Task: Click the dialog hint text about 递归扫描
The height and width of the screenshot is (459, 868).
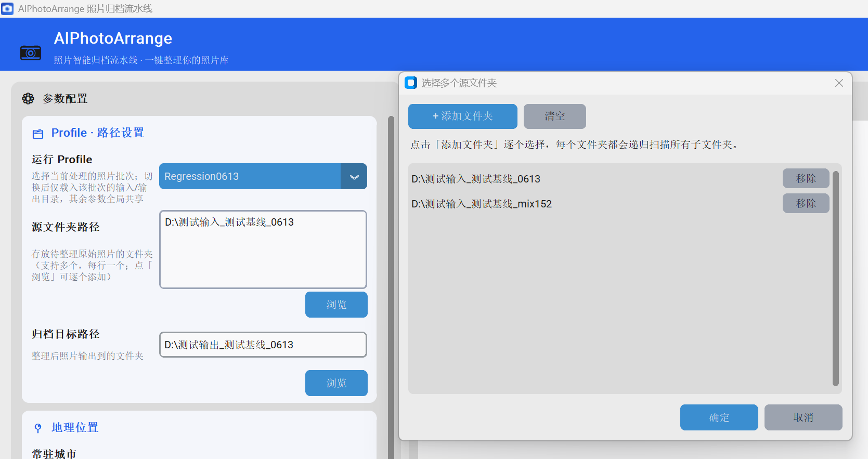Action: tap(575, 145)
